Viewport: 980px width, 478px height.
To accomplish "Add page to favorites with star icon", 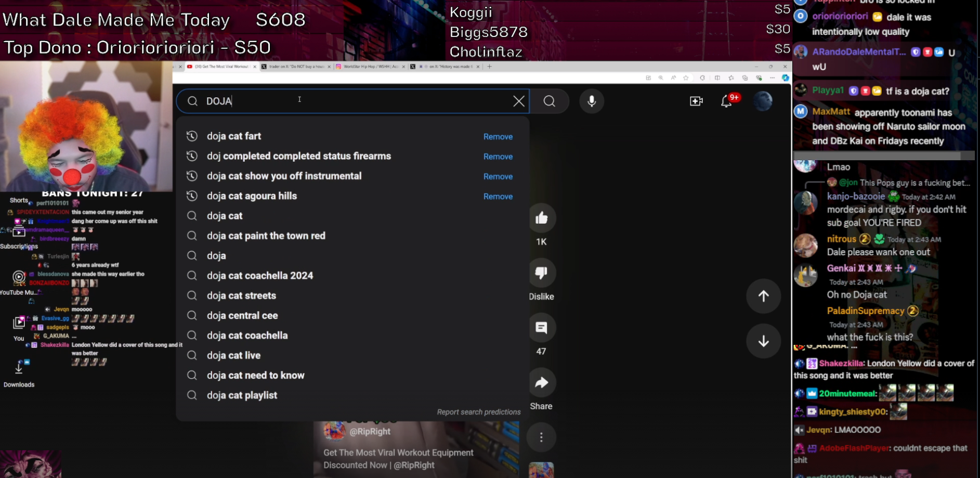I will 686,78.
